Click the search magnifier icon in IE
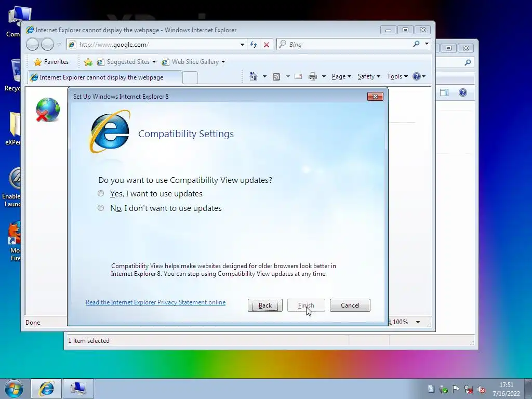The image size is (532, 399). pos(416,44)
